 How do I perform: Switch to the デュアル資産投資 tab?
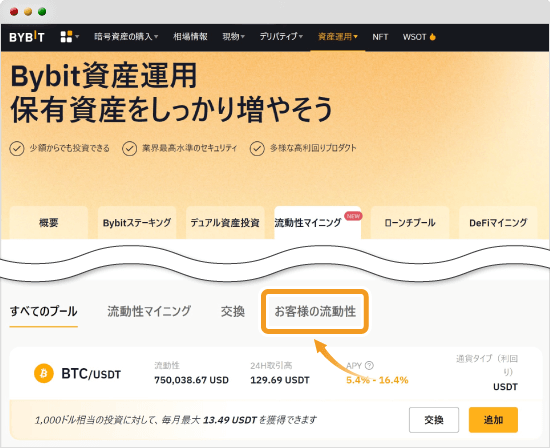pyautogui.click(x=225, y=222)
